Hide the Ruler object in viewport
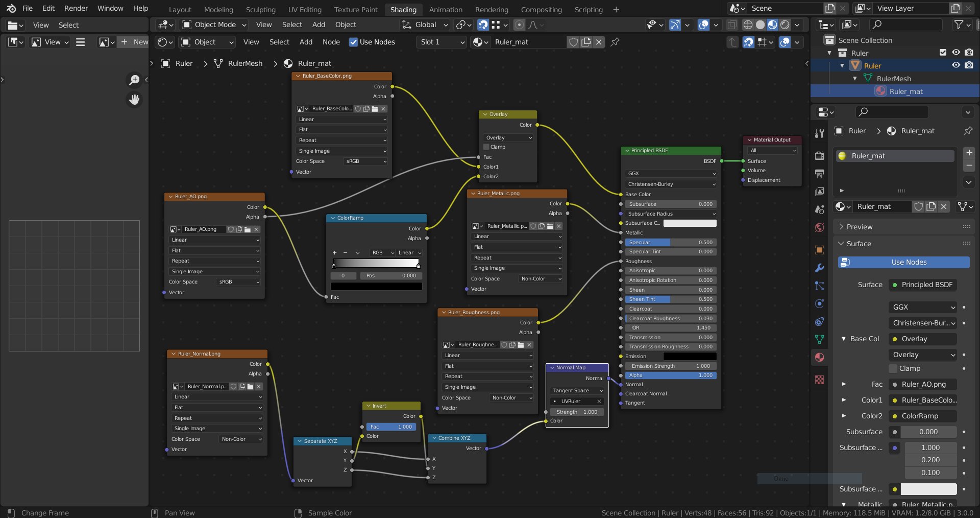Viewport: 980px width, 518px height. [x=956, y=65]
